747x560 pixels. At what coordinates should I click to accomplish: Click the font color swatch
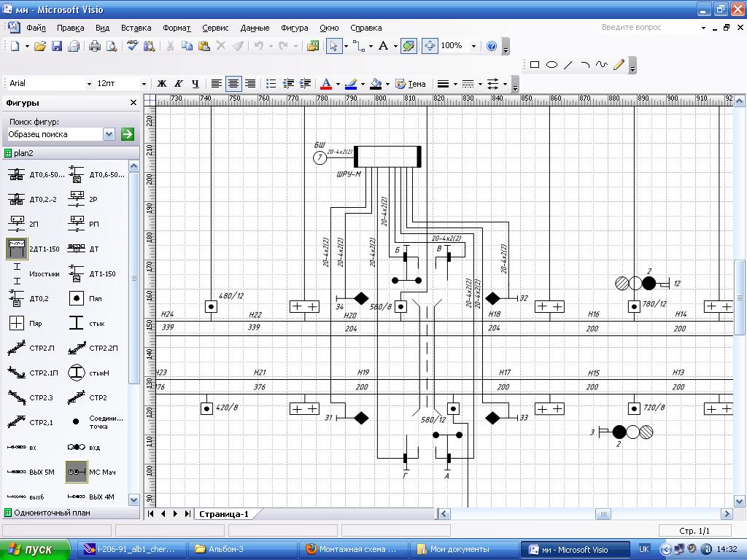[x=326, y=84]
